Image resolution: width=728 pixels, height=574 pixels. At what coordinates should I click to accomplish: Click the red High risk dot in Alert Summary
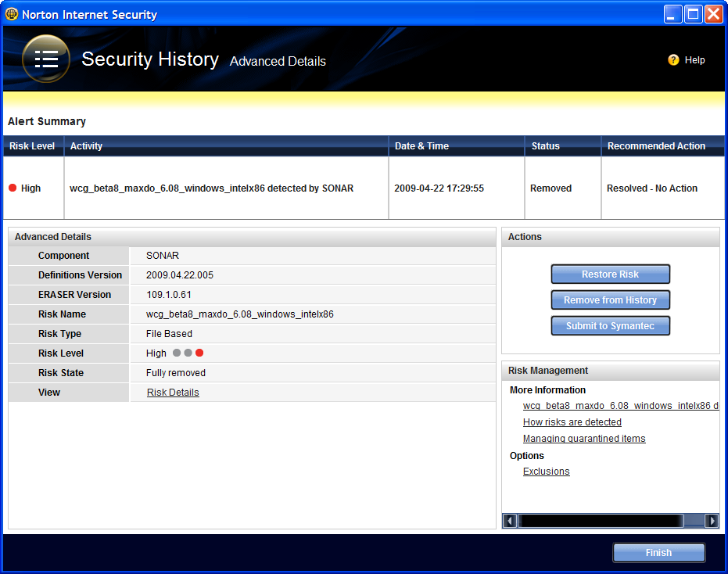(x=13, y=188)
